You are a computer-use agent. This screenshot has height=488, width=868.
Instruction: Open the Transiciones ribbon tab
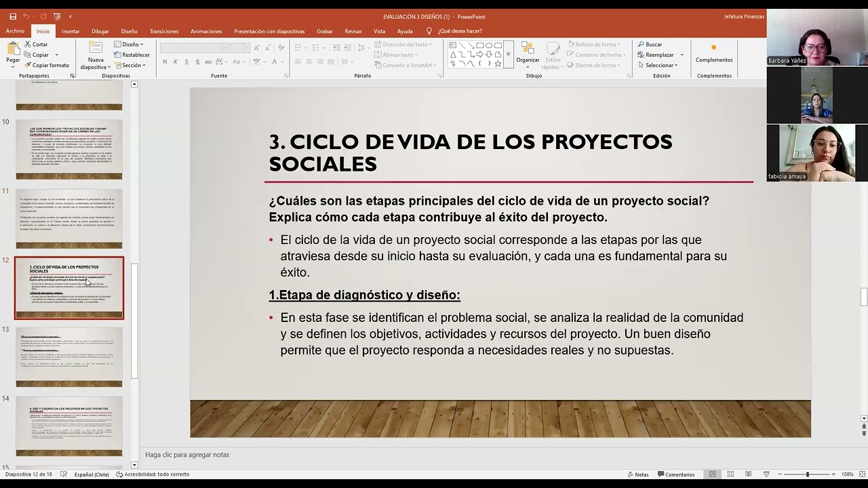(164, 31)
